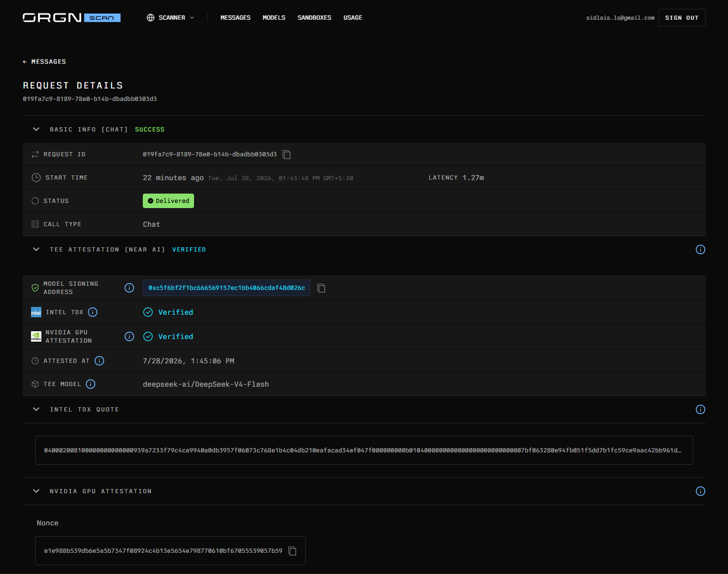The height and width of the screenshot is (574, 728).
Task: Click the Sign Out button
Action: coord(682,18)
